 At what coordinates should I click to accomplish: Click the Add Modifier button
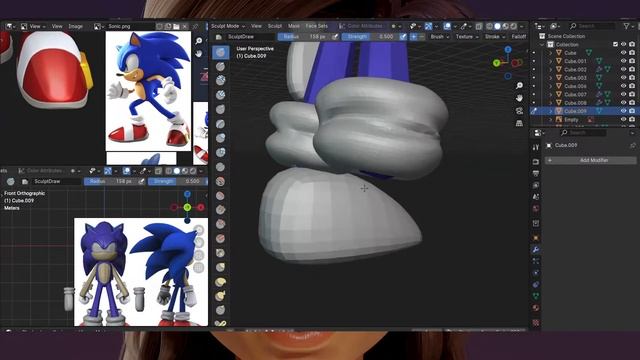pos(590,160)
